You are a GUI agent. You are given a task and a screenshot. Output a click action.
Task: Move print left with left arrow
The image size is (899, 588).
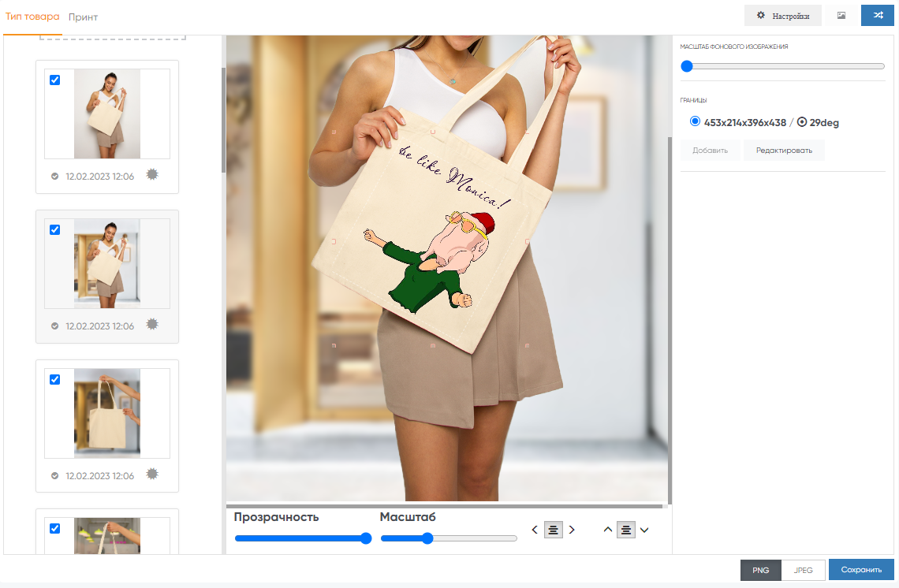coord(535,530)
